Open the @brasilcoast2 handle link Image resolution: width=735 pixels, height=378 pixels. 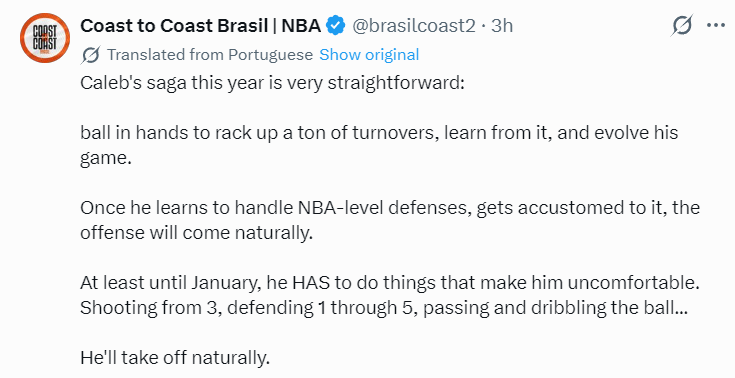[413, 26]
